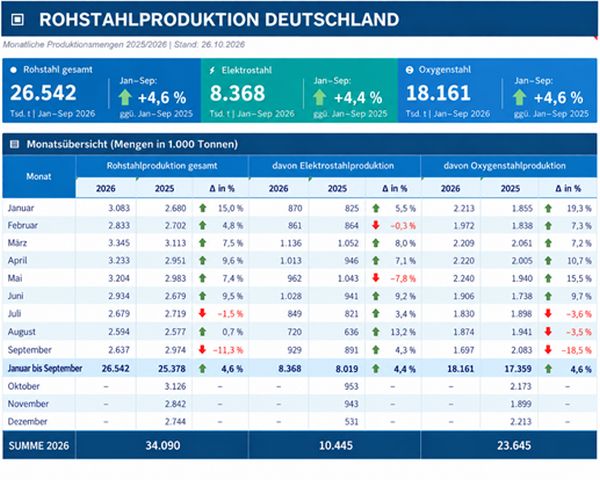Click the lightning icon beside Elektrostahl
The height and width of the screenshot is (480, 600).
212,70
